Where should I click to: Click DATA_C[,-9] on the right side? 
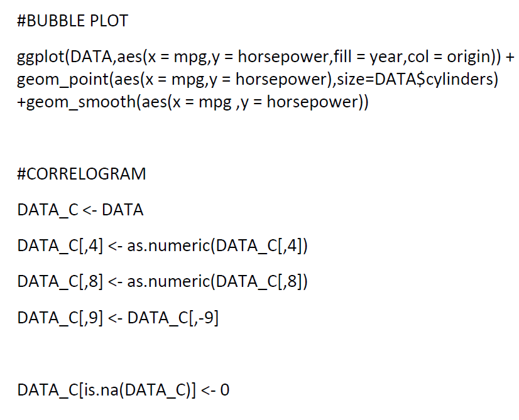[x=173, y=318]
